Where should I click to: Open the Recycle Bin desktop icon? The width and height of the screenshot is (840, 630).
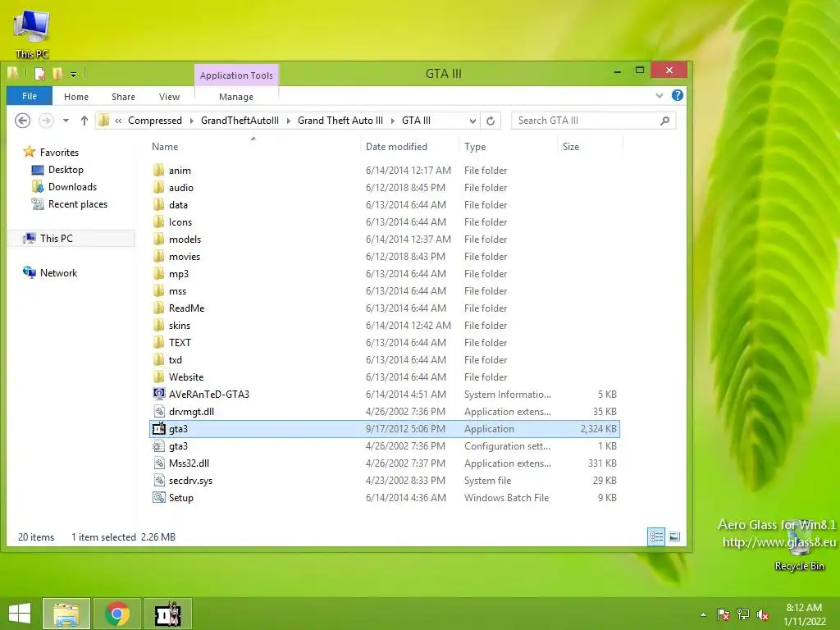(800, 546)
